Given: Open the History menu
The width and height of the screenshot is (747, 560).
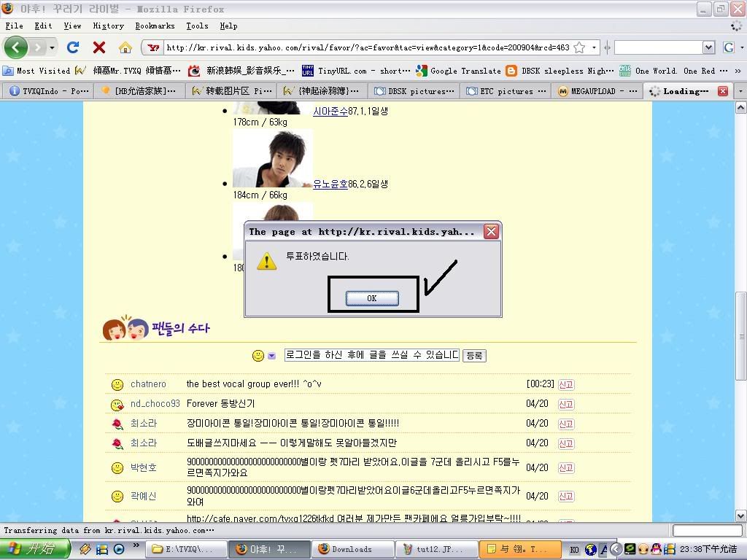Looking at the screenshot, I should (x=108, y=26).
